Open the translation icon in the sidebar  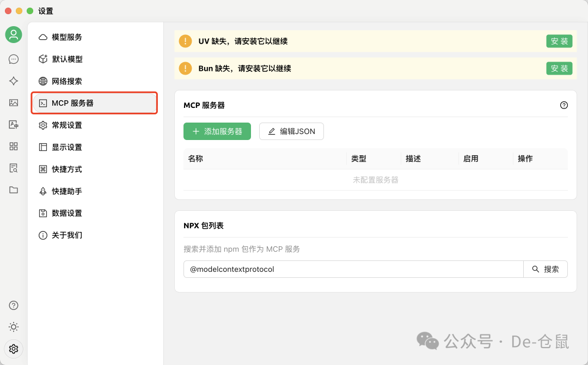point(13,124)
